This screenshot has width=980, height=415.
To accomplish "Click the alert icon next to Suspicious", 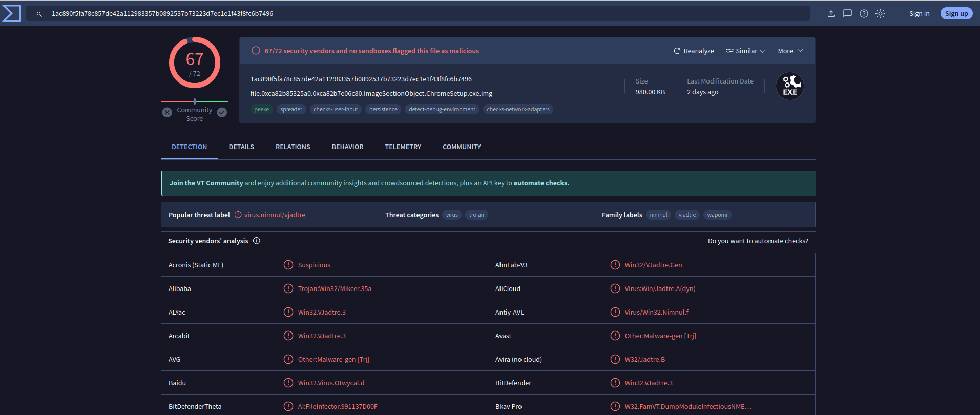I will pos(288,265).
